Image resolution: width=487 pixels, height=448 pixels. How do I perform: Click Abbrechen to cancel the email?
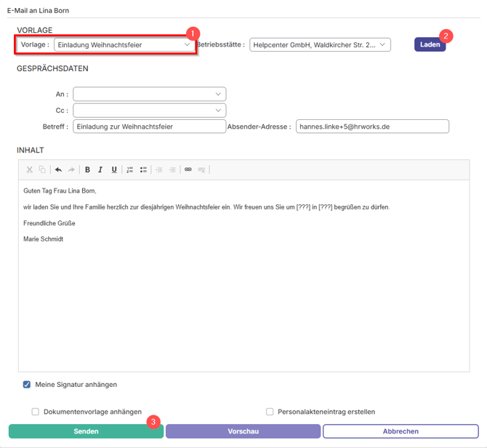pos(400,431)
